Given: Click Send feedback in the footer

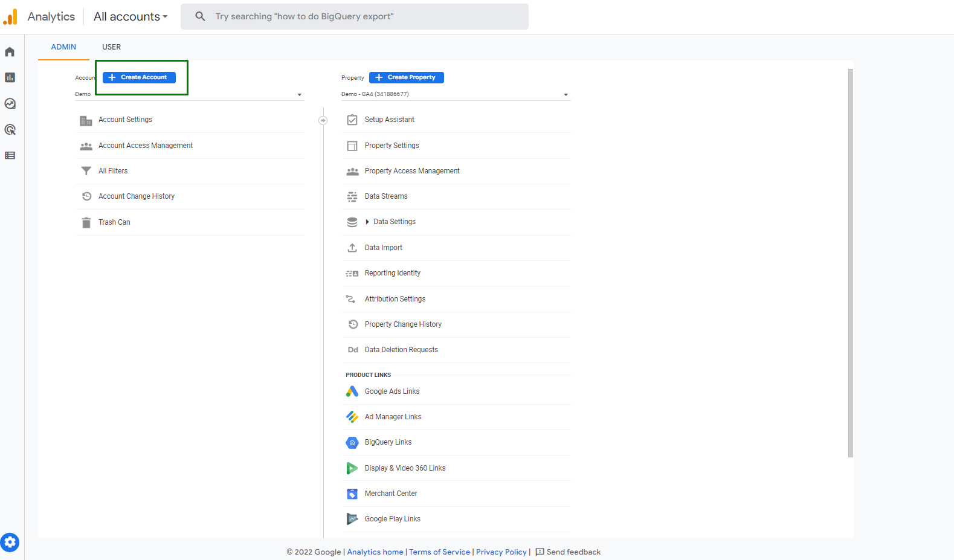Looking at the screenshot, I should (568, 552).
